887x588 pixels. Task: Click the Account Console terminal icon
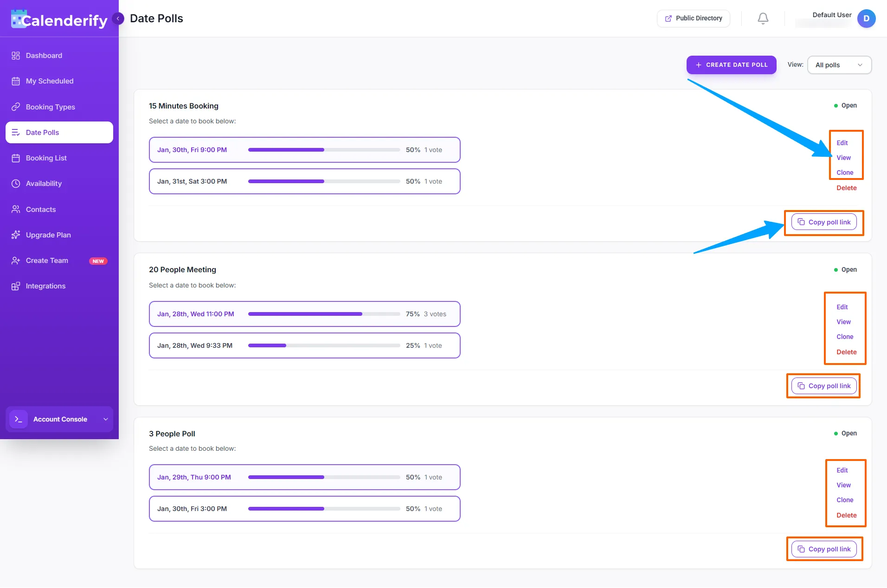(x=19, y=419)
